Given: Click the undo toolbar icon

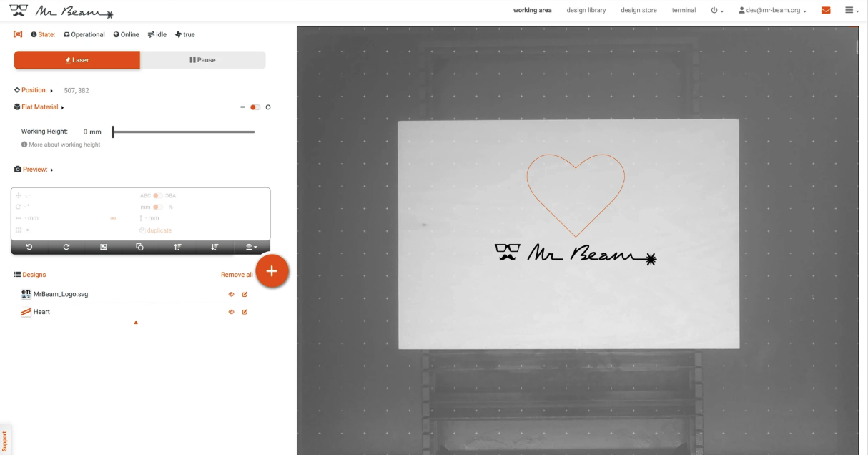Looking at the screenshot, I should pyautogui.click(x=29, y=247).
